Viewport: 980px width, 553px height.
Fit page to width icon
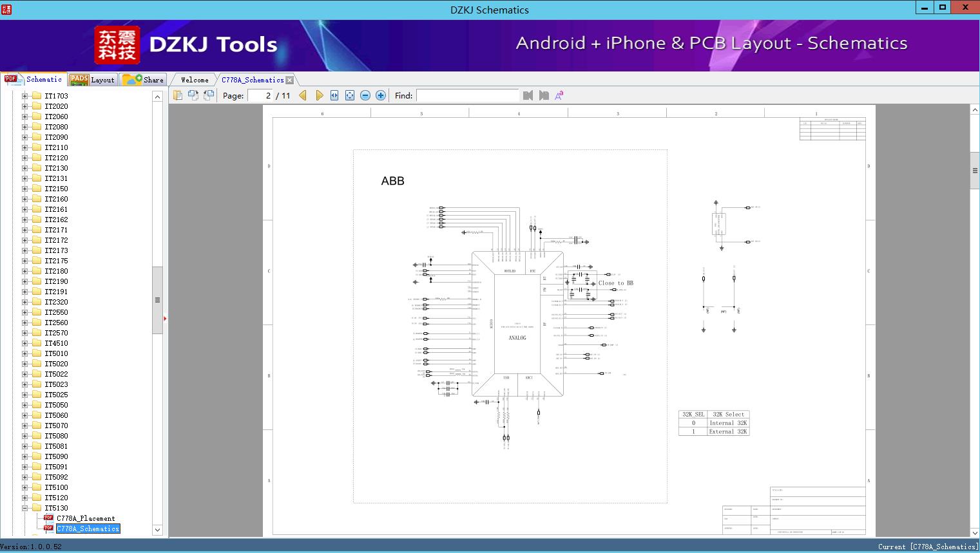point(334,95)
